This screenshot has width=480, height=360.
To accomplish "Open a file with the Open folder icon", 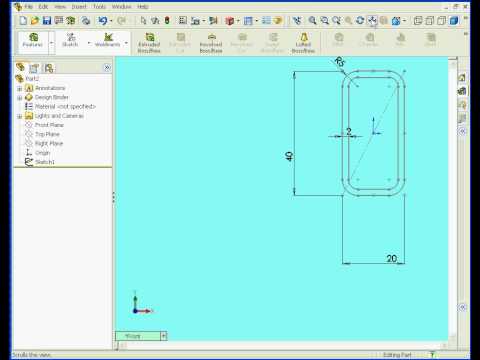I will (x=35, y=21).
